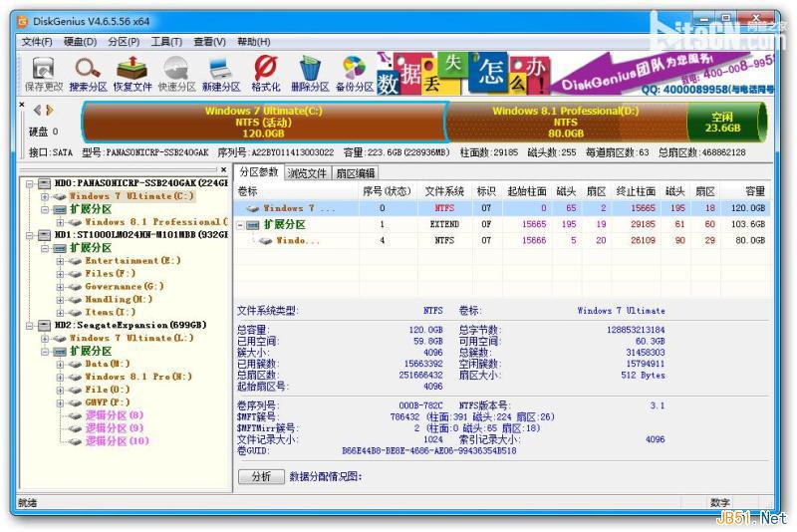Click drive icon of Governance (G:)
The height and width of the screenshot is (532, 797).
point(76,287)
